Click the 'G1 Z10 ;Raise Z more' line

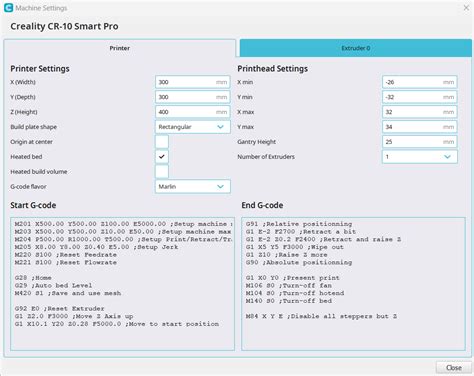[287, 255]
